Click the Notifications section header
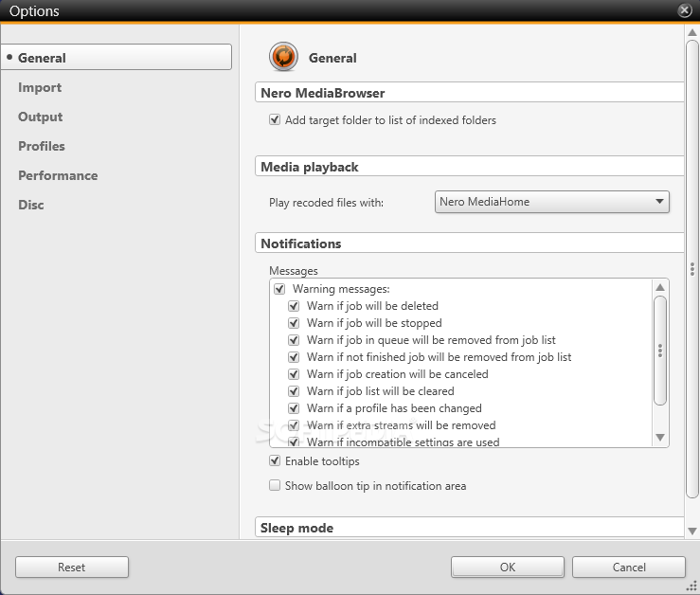 click(469, 243)
